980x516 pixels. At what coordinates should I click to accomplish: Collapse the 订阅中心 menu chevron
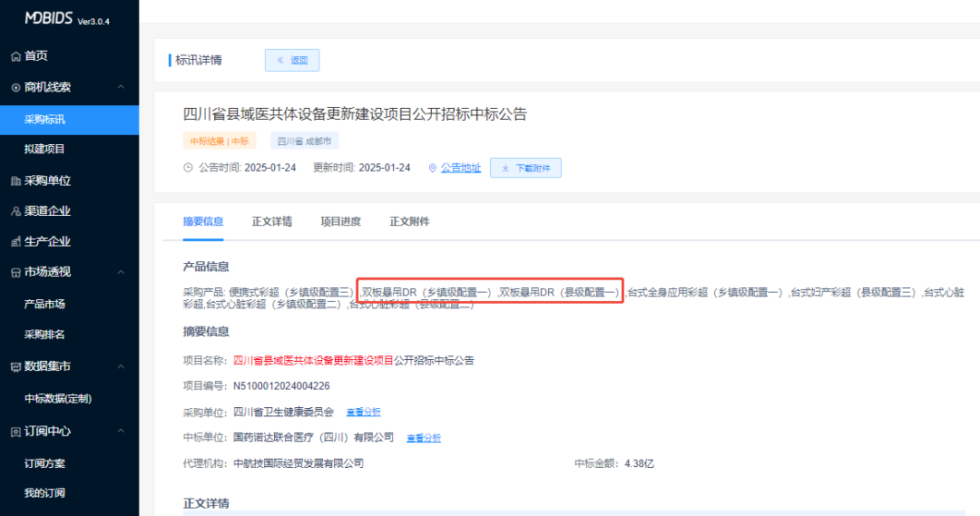pos(121,431)
